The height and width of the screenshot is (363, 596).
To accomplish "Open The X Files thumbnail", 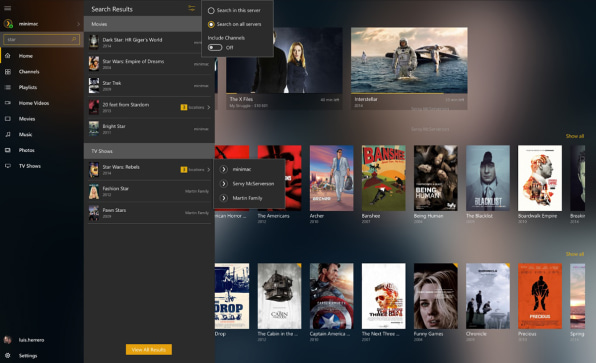I will coord(284,60).
